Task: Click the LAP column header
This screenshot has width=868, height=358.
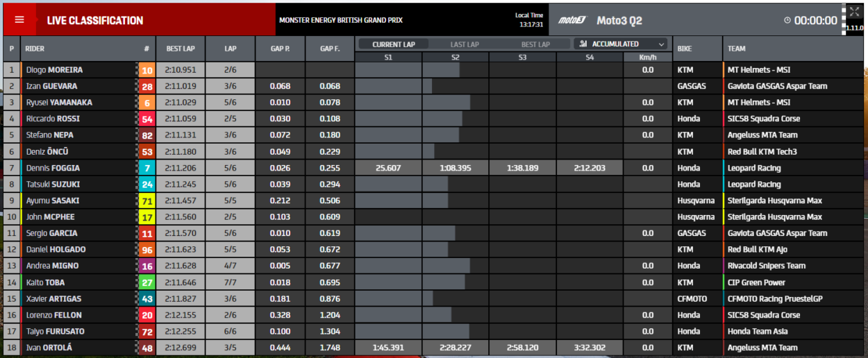Action: tap(230, 49)
